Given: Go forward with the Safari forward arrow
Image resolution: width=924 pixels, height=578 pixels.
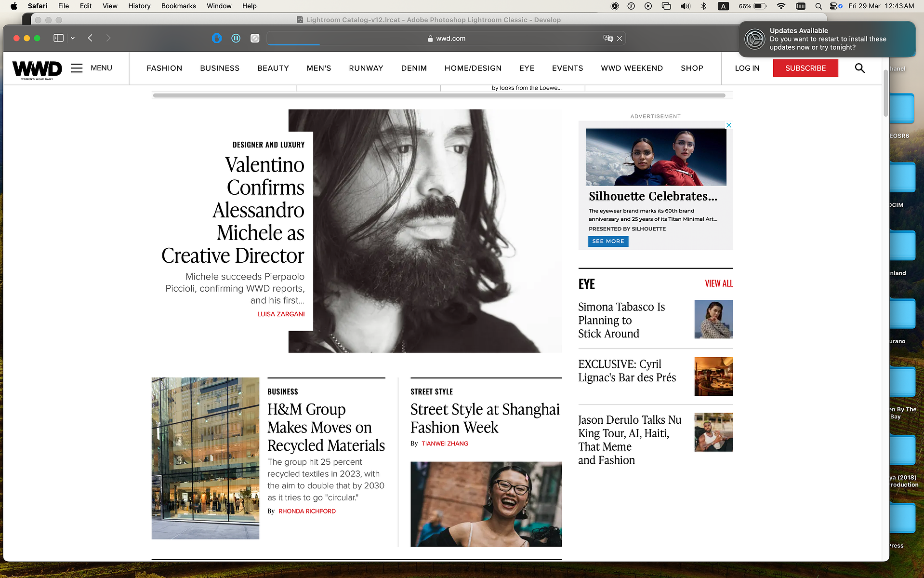Looking at the screenshot, I should (108, 38).
